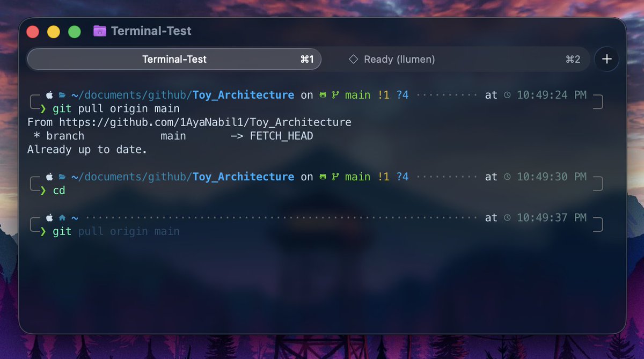Maximize the window with green button

pos(75,32)
